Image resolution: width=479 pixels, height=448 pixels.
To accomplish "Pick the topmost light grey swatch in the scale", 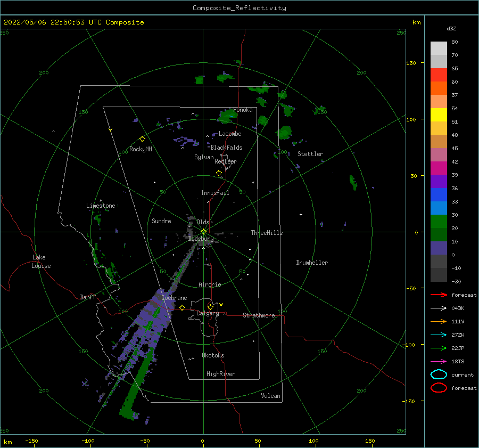I will (439, 48).
